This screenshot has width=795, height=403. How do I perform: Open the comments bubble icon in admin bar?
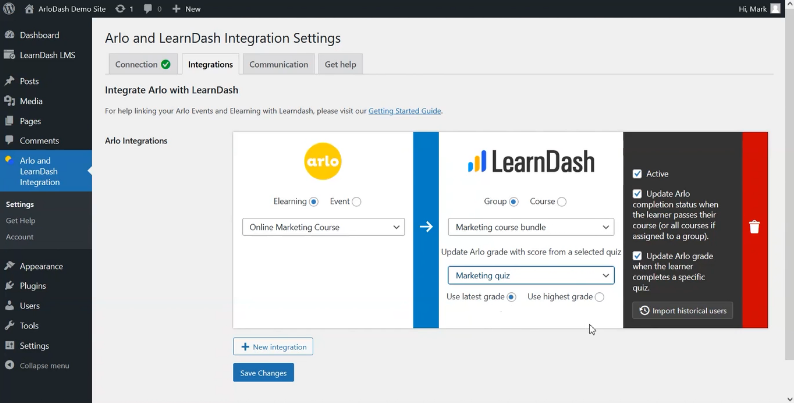148,9
